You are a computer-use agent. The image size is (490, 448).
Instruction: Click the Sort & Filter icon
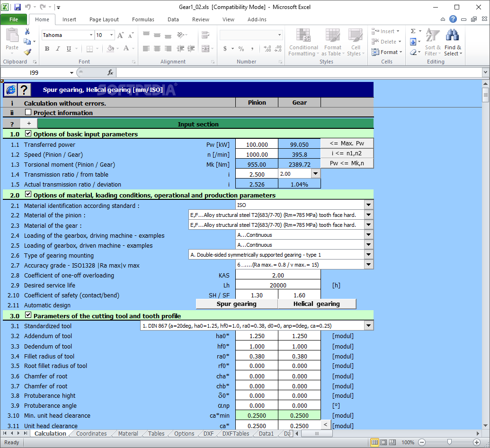click(x=433, y=42)
